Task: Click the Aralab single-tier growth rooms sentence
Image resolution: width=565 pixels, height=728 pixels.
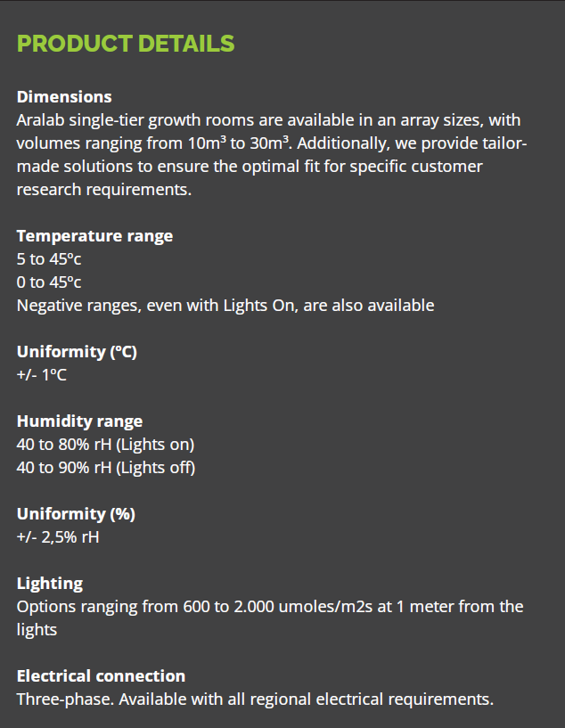Action: click(x=267, y=120)
